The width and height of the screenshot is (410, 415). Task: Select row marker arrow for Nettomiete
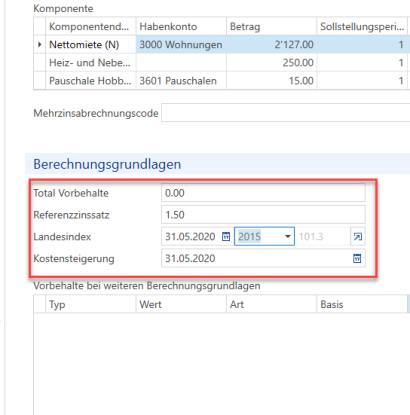[x=40, y=44]
